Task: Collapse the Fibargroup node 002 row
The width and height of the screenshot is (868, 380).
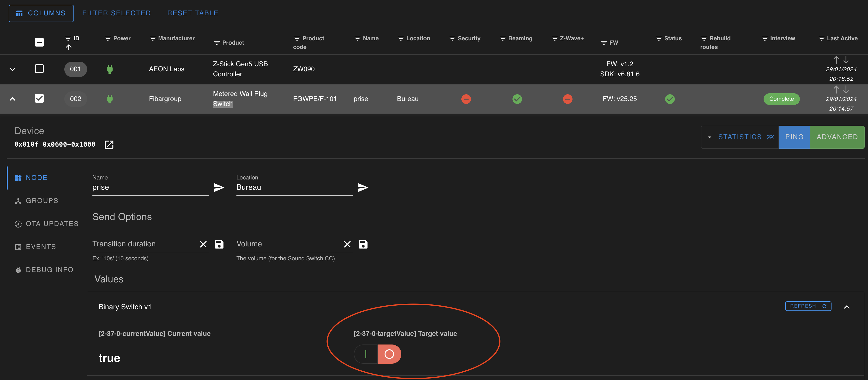Action: (x=12, y=99)
